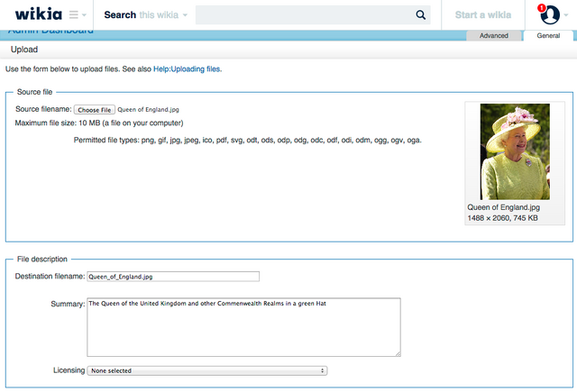Image resolution: width=577 pixels, height=392 pixels.
Task: Click the Wikia logo
Action: click(x=38, y=14)
